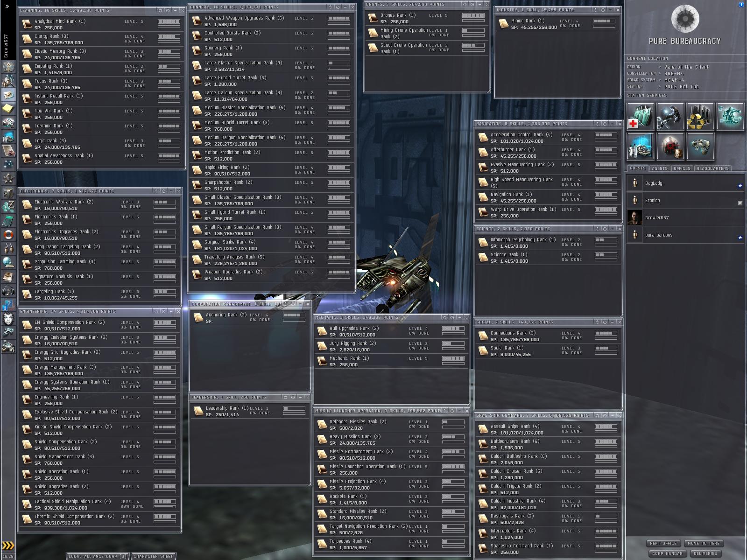Open the Reprocessing Plant recycle service
The image size is (747, 560).
coord(700,117)
